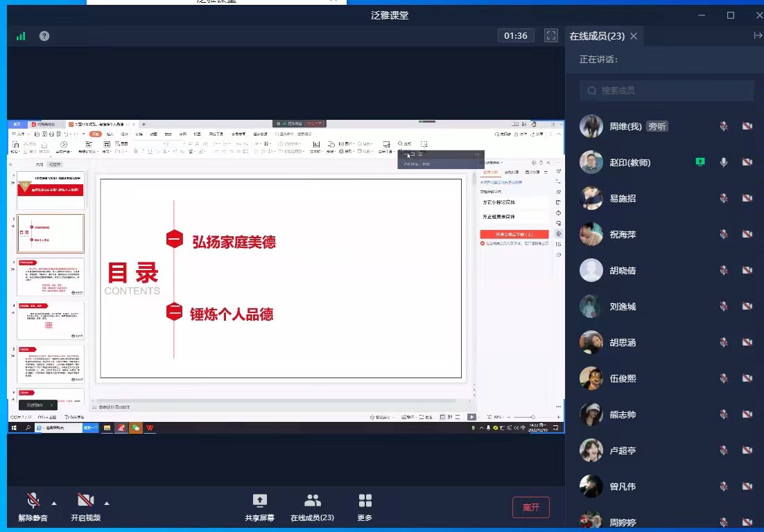This screenshot has height=532, width=764.
Task: Toggle microphone icon beside 周维(我)
Action: [724, 126]
